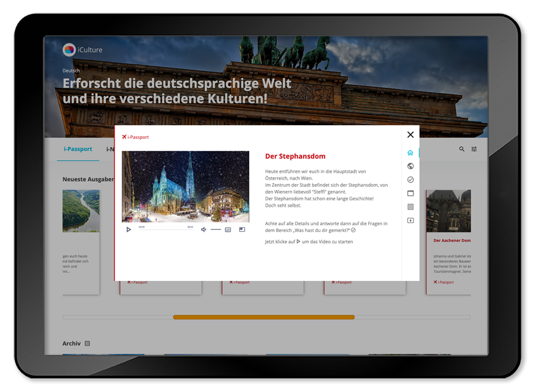Screen dimensions: 536x392
Task: Open the home section in popup sidebar
Action: click(410, 152)
